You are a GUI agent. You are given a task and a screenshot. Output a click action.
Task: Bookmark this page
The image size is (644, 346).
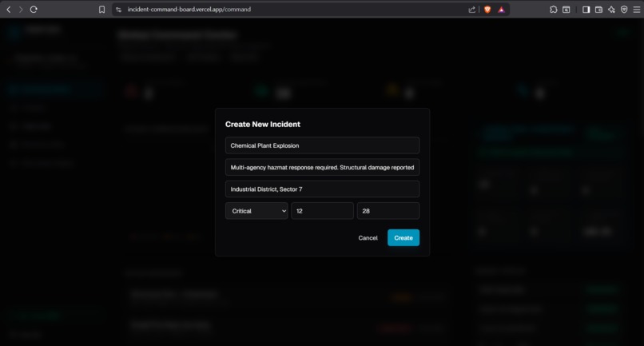tap(101, 10)
